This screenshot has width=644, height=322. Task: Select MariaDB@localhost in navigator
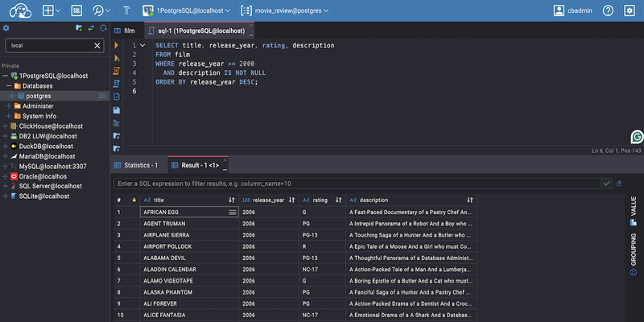click(x=47, y=156)
